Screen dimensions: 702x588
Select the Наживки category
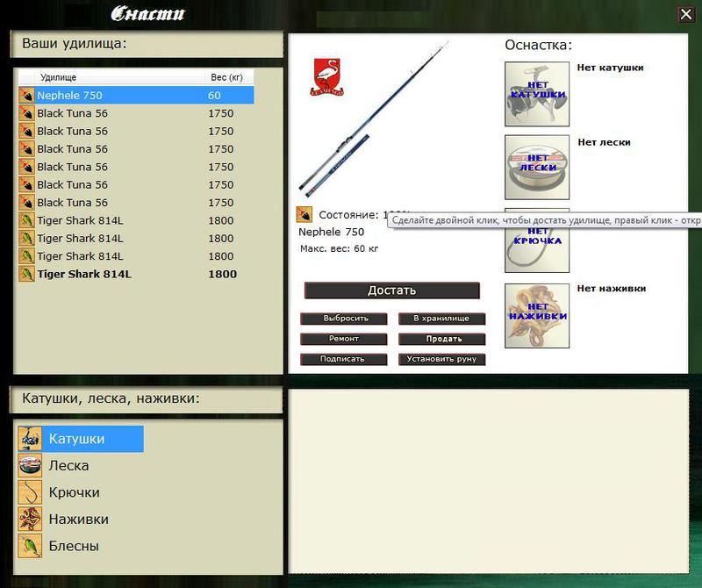pyautogui.click(x=78, y=519)
